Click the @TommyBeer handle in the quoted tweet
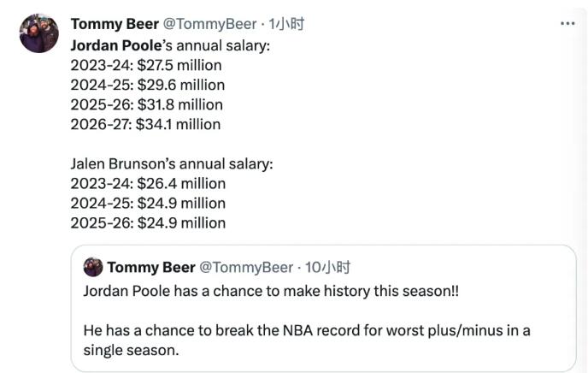 (246, 268)
